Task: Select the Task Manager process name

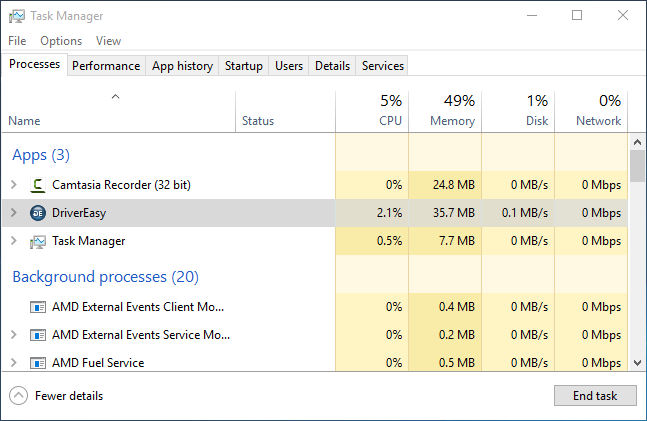Action: (x=88, y=241)
